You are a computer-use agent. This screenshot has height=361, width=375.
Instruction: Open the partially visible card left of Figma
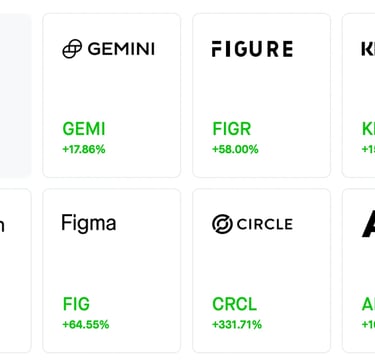click(x=15, y=270)
